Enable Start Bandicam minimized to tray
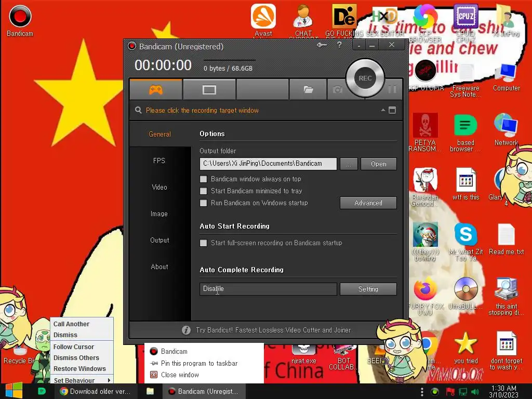This screenshot has width=532, height=399. click(x=203, y=191)
